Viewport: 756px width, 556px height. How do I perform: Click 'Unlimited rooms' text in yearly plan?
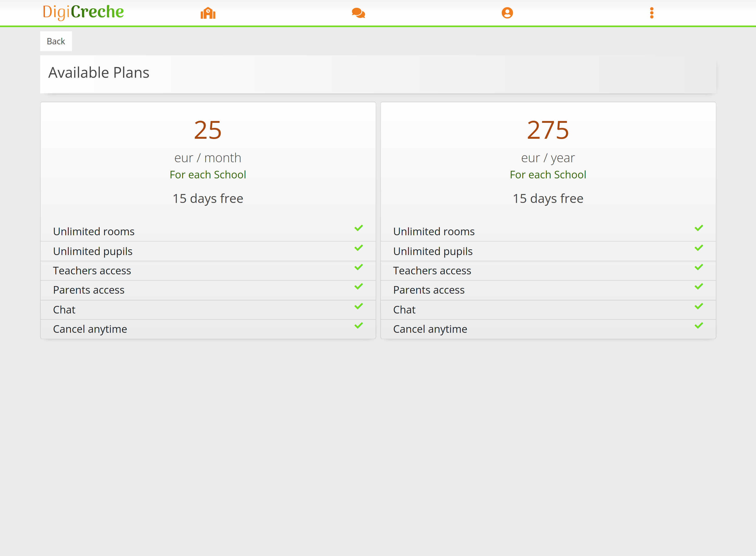pos(434,232)
